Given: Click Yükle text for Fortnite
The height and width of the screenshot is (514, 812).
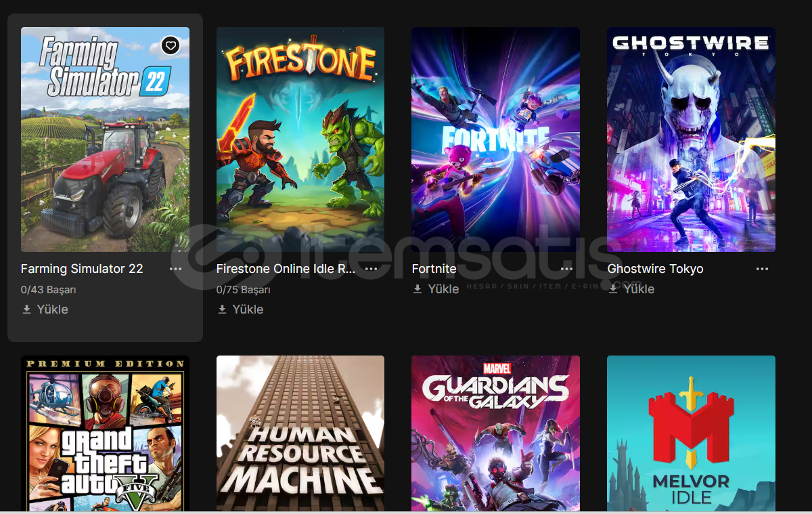Looking at the screenshot, I should click(443, 289).
